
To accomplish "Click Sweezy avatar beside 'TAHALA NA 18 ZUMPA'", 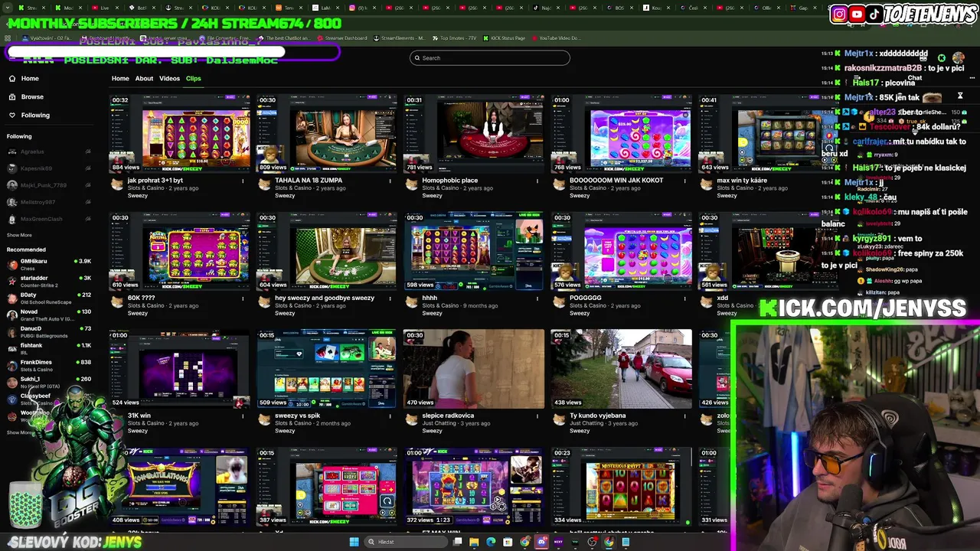I will coord(264,184).
